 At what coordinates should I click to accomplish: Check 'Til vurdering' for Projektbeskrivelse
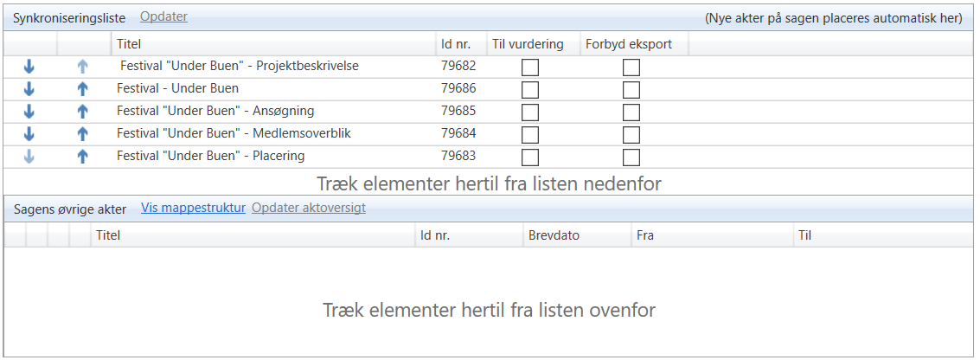click(530, 67)
